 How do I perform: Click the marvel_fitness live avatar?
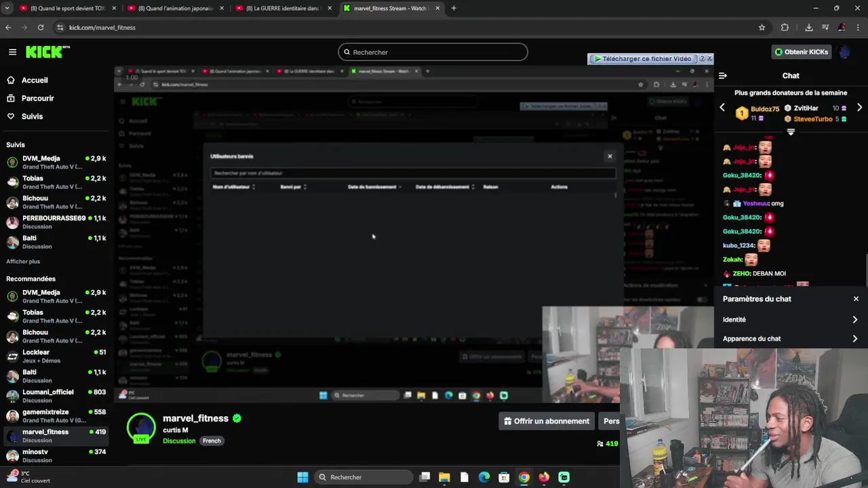141,428
